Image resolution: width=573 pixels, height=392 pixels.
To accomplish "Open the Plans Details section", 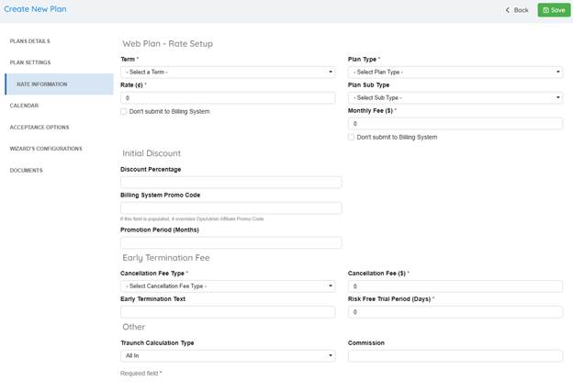I will tap(30, 41).
